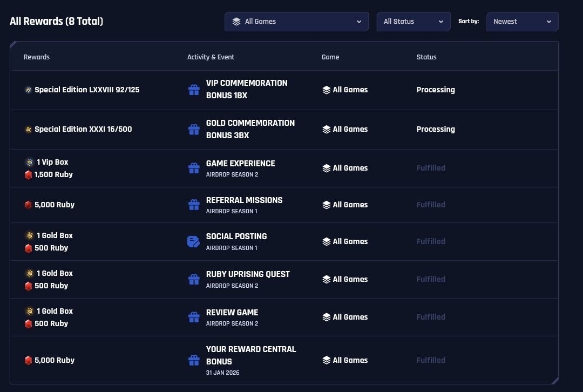This screenshot has height=392, width=583.
Task: Click ruby gem in Referral Missions row
Action: pyautogui.click(x=28, y=205)
